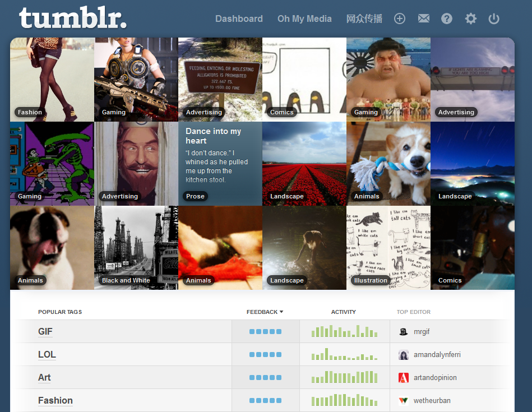
Task: Click the tumblr logo
Action: point(73,17)
